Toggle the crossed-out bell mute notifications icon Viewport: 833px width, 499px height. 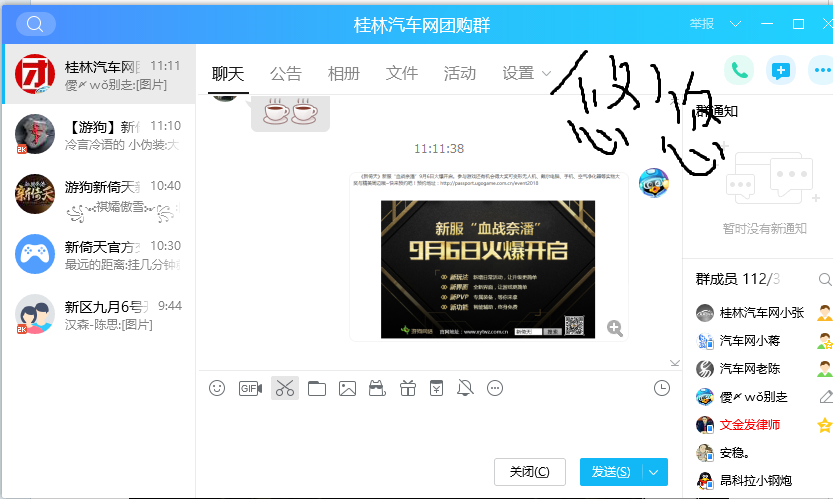(465, 388)
